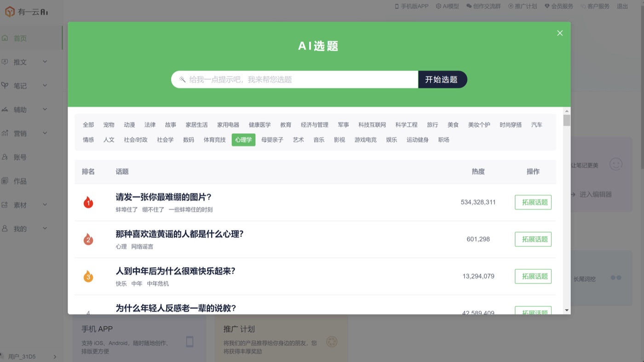
Task: Select the 母婴亲子 category tab
Action: pyautogui.click(x=272, y=140)
